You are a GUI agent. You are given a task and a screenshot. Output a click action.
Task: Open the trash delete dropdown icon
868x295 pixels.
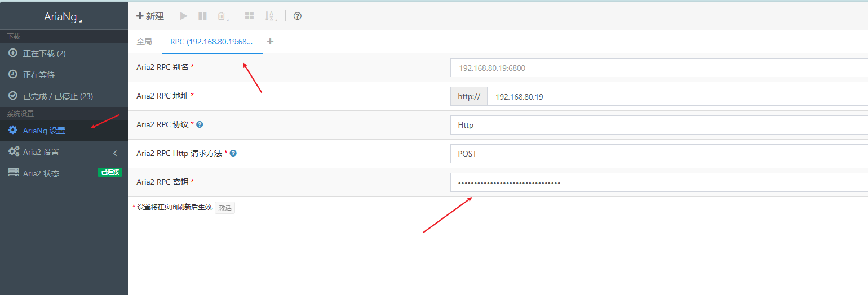[x=223, y=16]
